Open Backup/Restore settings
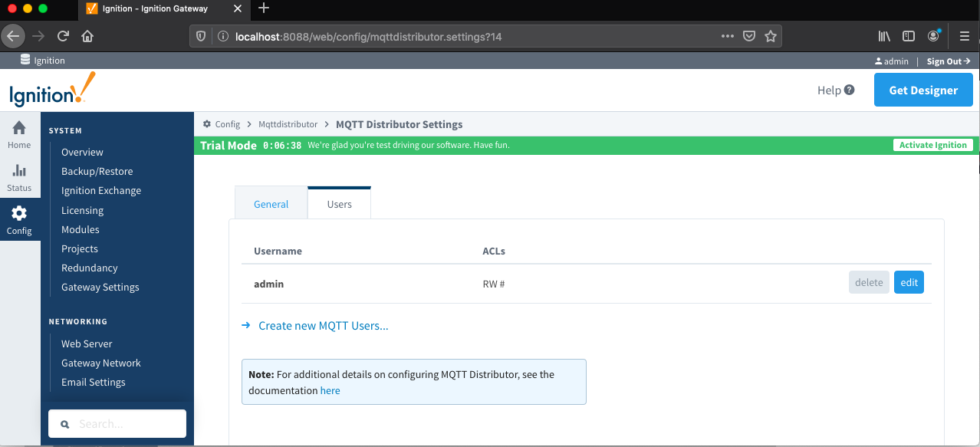980x447 pixels. 97,171
